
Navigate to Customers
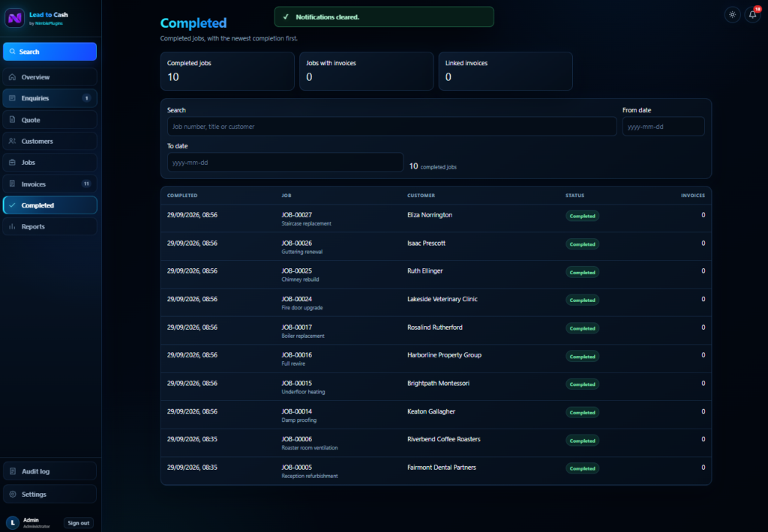[50, 141]
